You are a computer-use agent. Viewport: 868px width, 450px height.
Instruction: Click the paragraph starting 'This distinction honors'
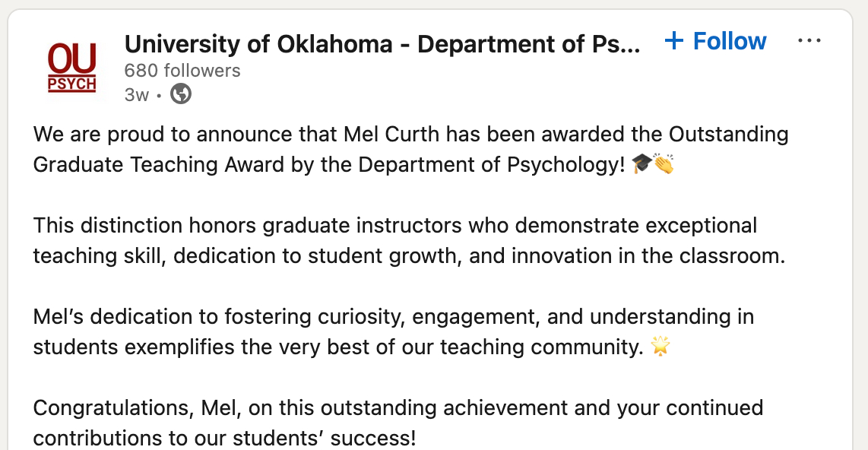click(395, 240)
